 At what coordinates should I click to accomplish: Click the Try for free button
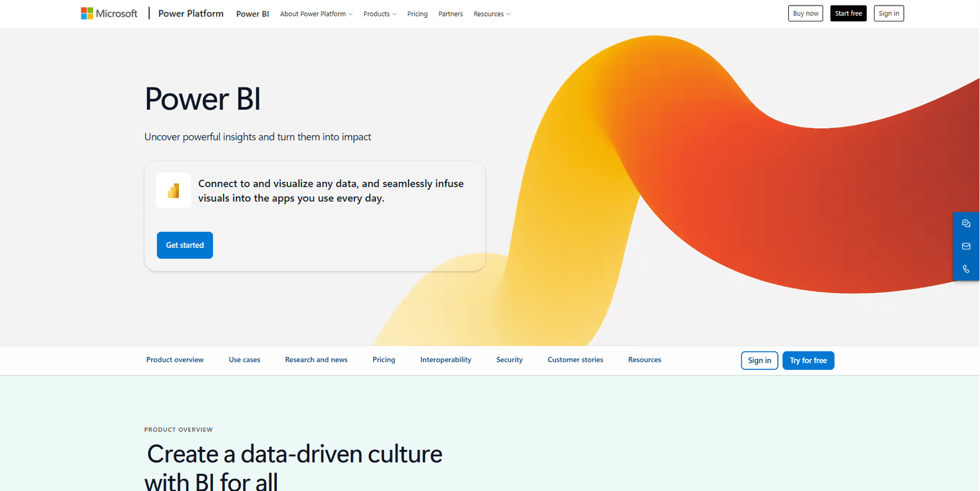pos(809,361)
